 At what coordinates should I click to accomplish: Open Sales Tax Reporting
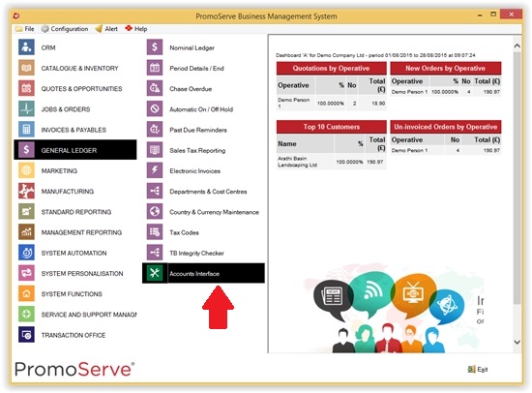(x=197, y=150)
